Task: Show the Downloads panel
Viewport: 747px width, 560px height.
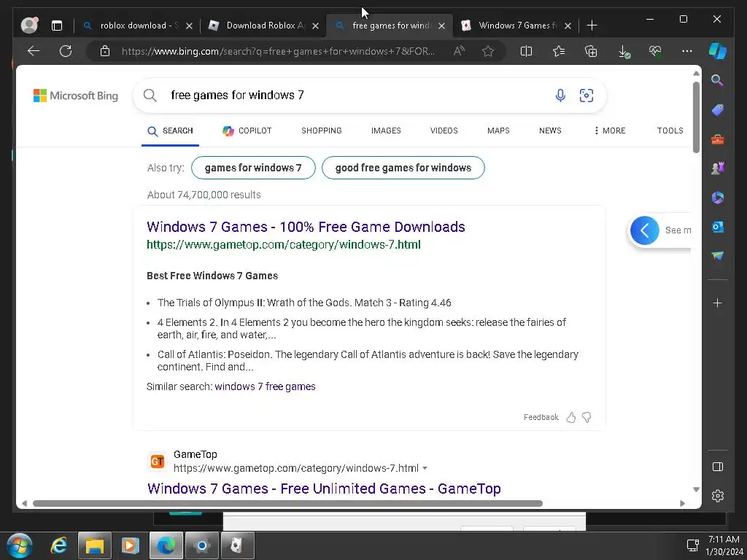Action: [x=624, y=52]
